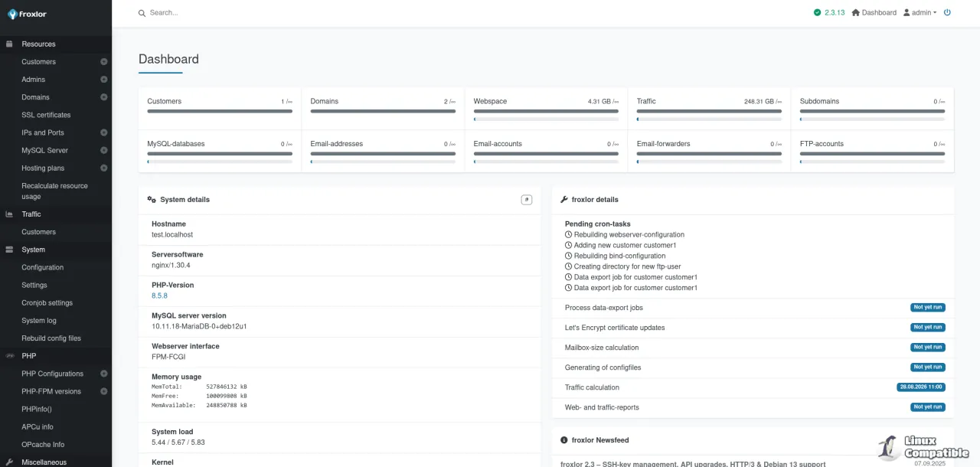980x467 pixels.
Task: Open System log page
Action: coord(39,321)
